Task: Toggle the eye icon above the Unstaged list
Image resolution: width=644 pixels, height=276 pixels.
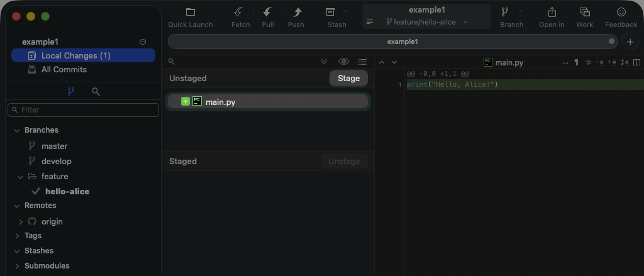Action: 343,62
